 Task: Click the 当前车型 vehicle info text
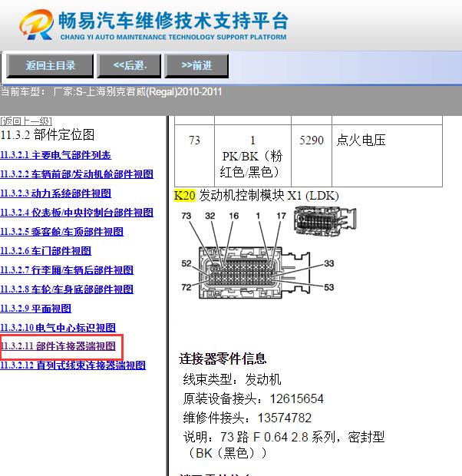point(111,91)
